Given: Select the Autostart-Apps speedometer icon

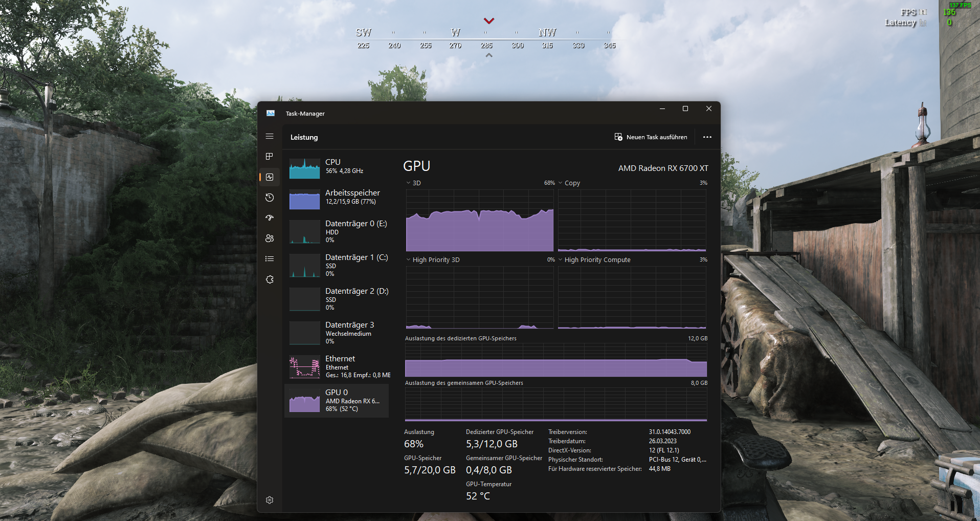Looking at the screenshot, I should click(270, 218).
